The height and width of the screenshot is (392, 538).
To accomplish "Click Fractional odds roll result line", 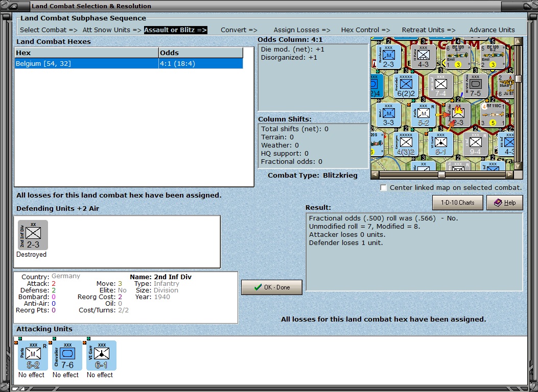I will tap(383, 218).
